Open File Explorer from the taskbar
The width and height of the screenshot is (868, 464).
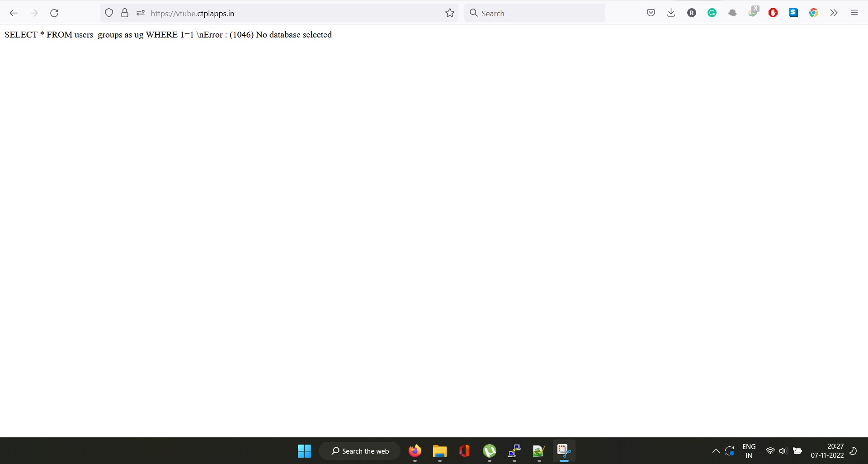[440, 450]
